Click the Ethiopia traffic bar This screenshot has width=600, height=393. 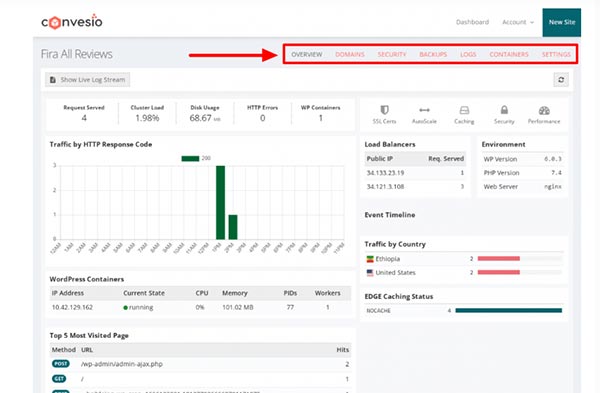[x=499, y=259]
